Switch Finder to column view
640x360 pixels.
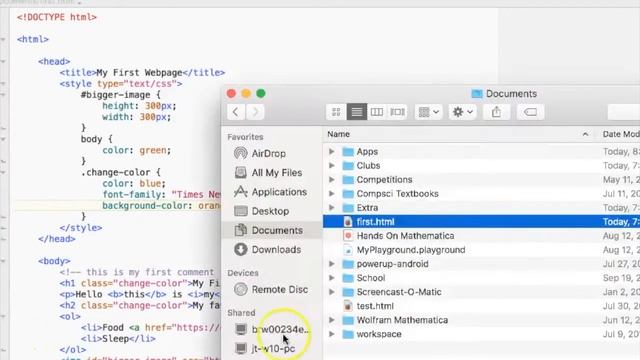(x=377, y=112)
